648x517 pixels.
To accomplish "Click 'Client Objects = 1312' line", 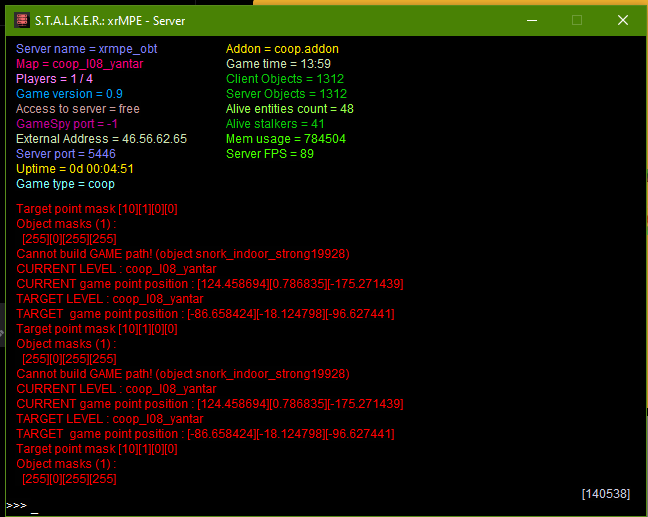I will pos(285,79).
